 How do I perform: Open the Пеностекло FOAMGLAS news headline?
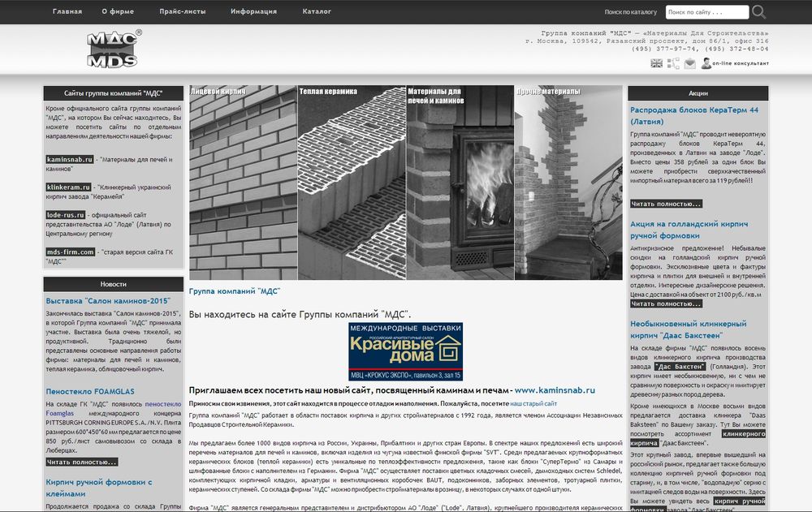(90, 391)
